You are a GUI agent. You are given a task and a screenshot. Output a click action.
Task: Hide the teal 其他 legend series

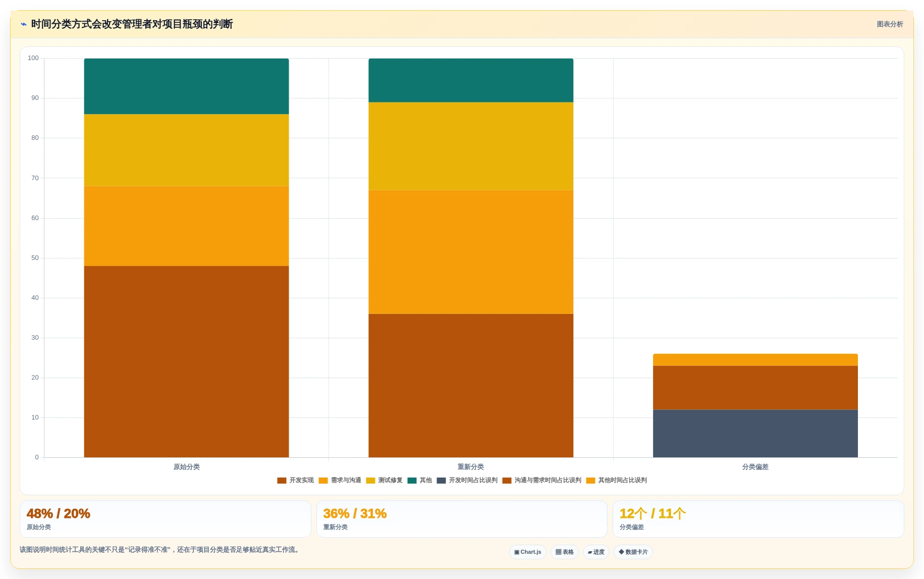[x=420, y=481]
